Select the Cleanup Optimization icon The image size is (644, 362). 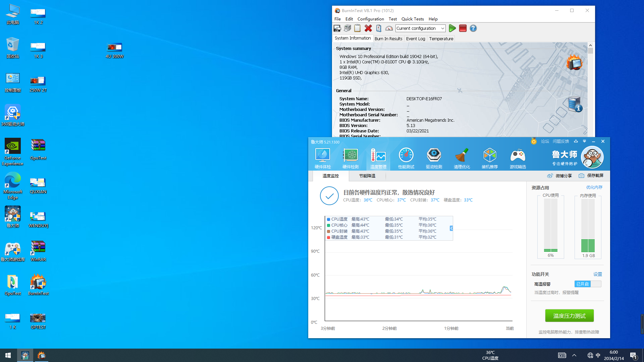tap(462, 158)
